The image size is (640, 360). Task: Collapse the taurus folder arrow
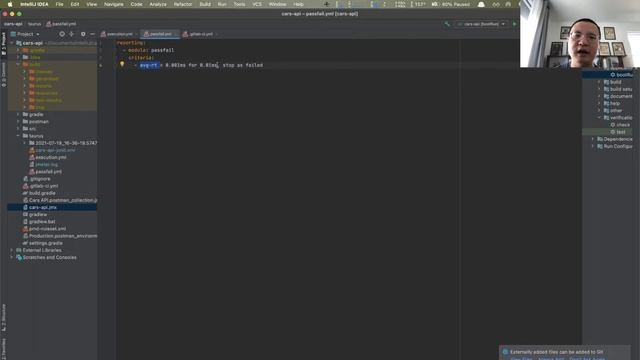[18, 136]
